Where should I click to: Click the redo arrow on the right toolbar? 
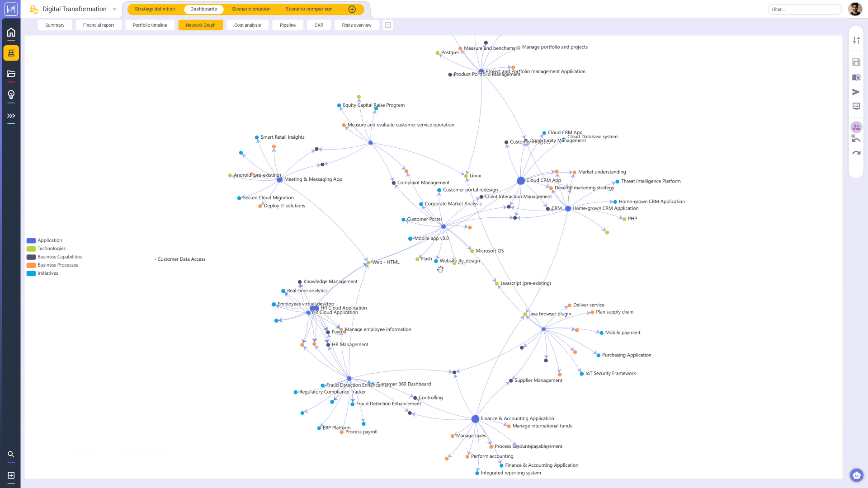(856, 153)
